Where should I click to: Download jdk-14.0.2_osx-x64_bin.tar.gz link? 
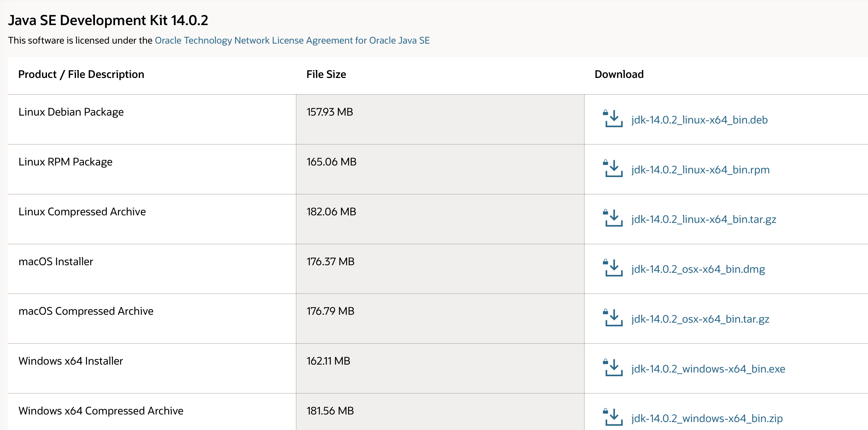pyautogui.click(x=700, y=319)
